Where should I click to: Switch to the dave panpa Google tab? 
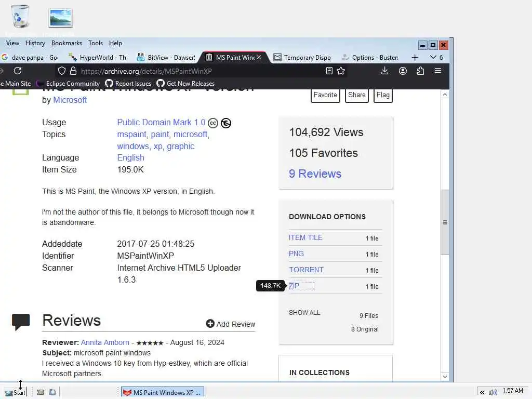point(30,57)
